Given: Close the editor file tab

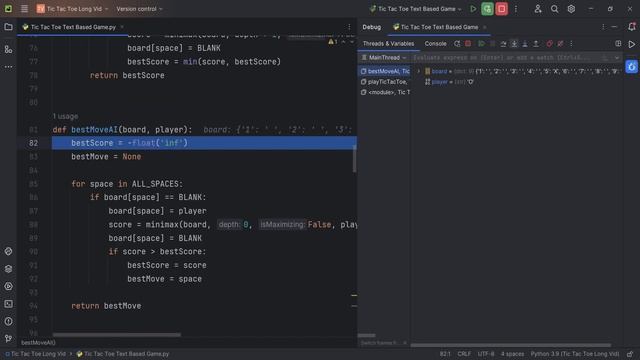Looking at the screenshot, I should pos(122,27).
